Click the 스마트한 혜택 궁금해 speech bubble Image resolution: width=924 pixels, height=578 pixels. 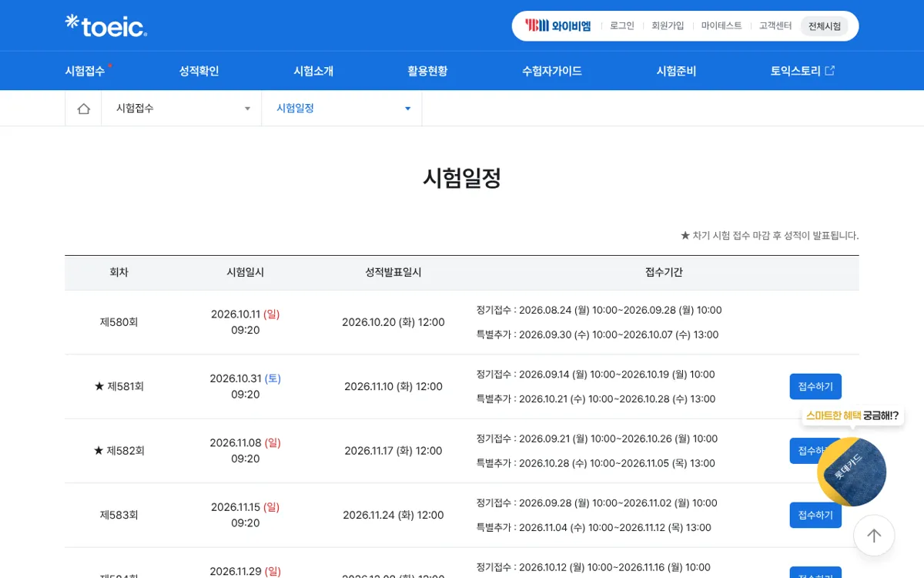[x=852, y=415]
